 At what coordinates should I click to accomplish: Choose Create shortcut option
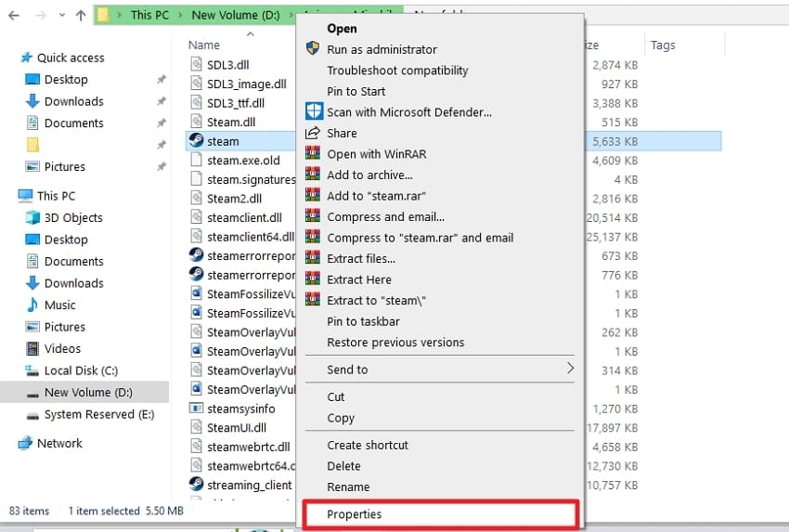pyautogui.click(x=368, y=446)
